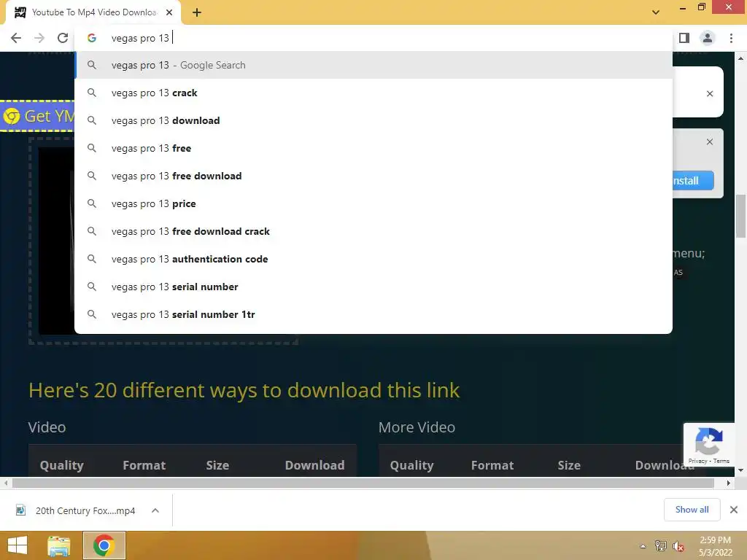Close the upper notification card
Image resolution: width=747 pixels, height=560 pixels.
point(710,94)
